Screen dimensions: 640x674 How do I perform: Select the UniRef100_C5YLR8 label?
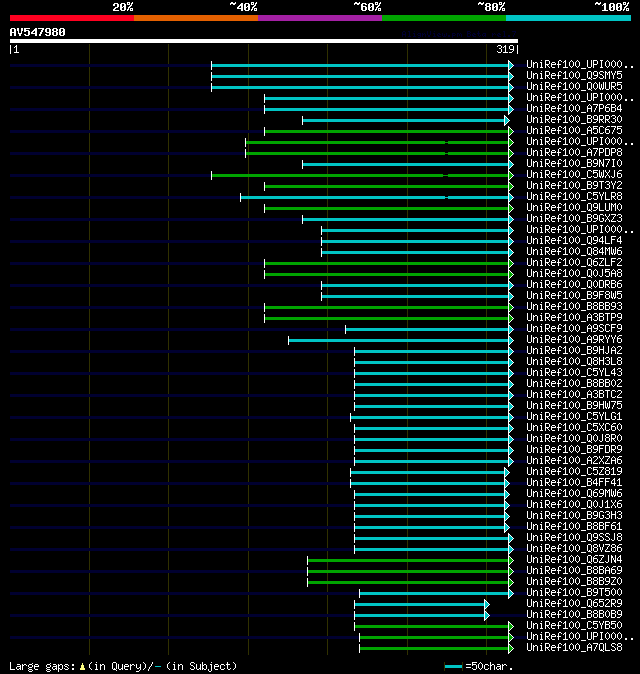coord(574,196)
